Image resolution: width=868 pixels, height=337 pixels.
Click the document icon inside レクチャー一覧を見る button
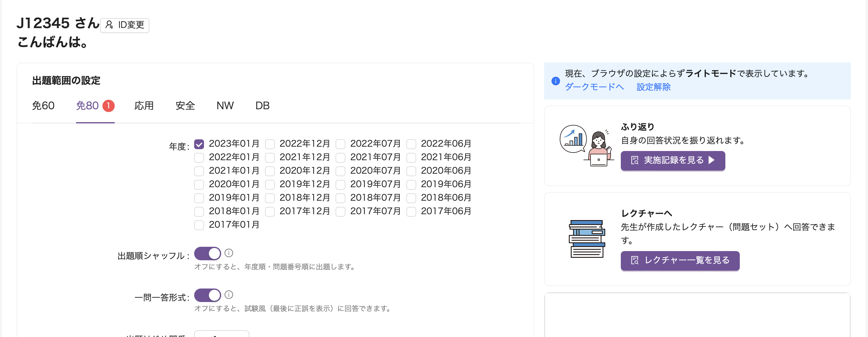click(x=635, y=261)
